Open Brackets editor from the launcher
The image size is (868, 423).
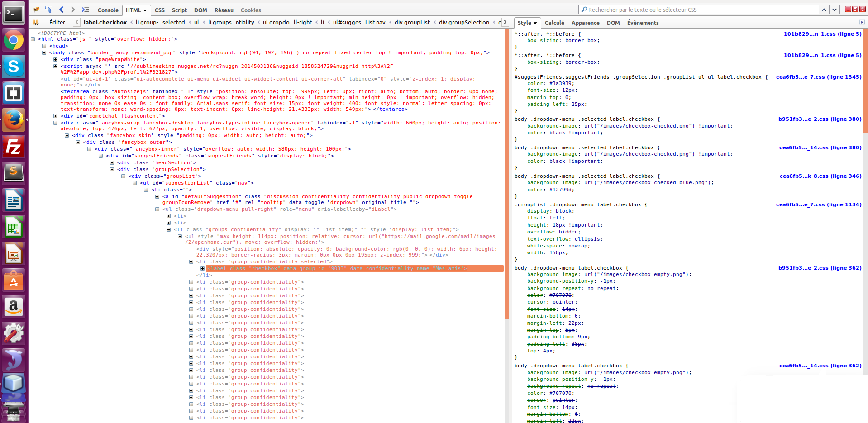[14, 94]
